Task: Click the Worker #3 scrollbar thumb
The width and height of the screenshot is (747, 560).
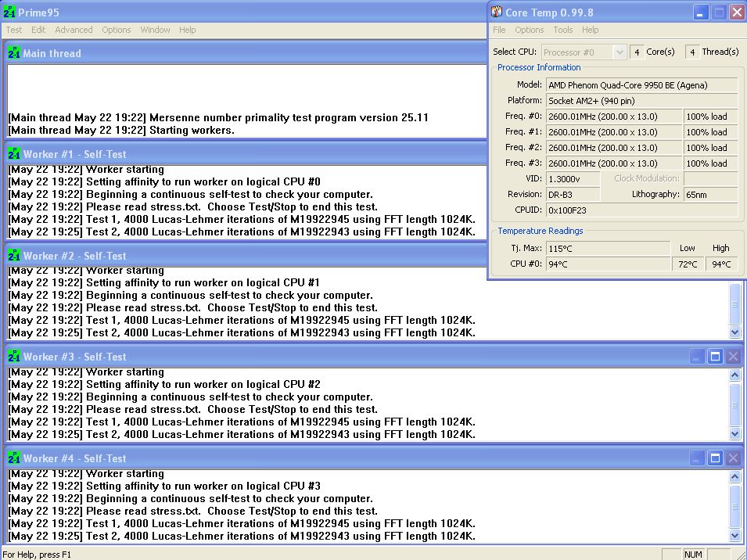Action: click(734, 404)
